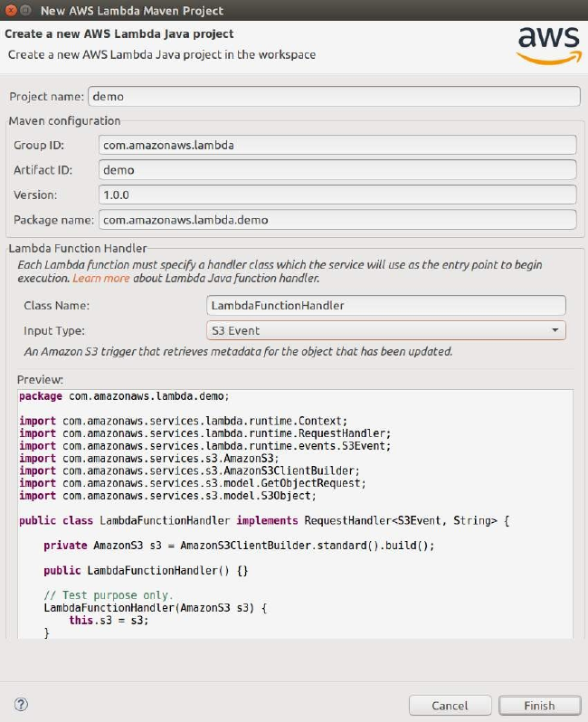
Task: Edit the Class Name field
Action: (x=386, y=306)
